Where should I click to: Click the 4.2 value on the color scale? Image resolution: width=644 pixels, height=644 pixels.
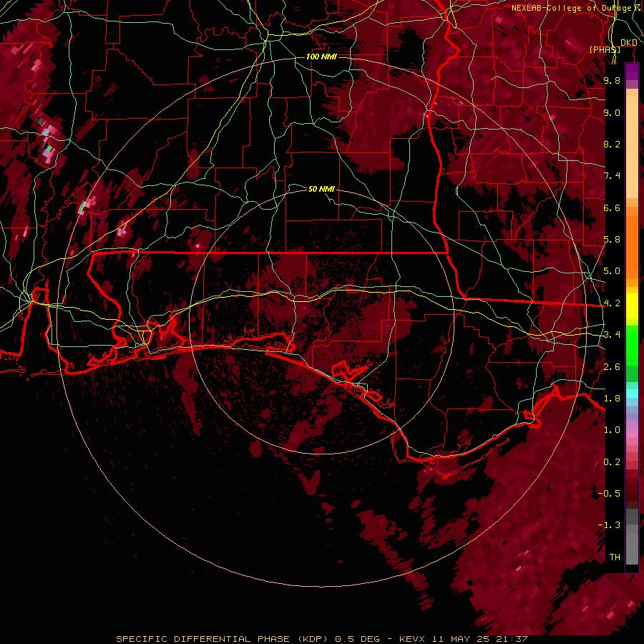click(612, 303)
